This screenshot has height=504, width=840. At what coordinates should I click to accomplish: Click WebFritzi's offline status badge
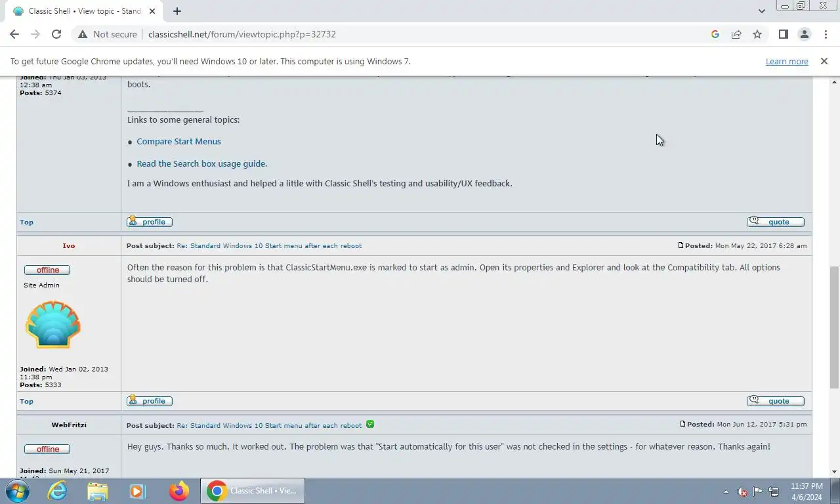pos(47,449)
